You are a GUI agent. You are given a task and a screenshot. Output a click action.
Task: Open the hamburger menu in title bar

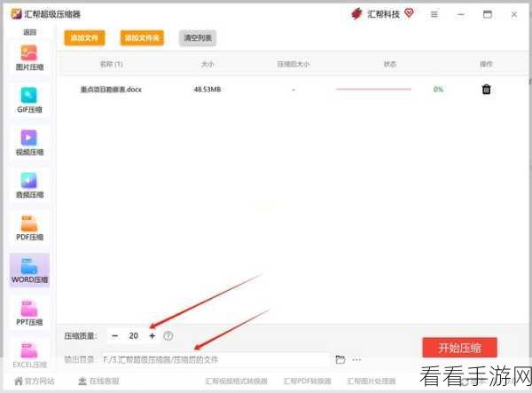click(434, 14)
